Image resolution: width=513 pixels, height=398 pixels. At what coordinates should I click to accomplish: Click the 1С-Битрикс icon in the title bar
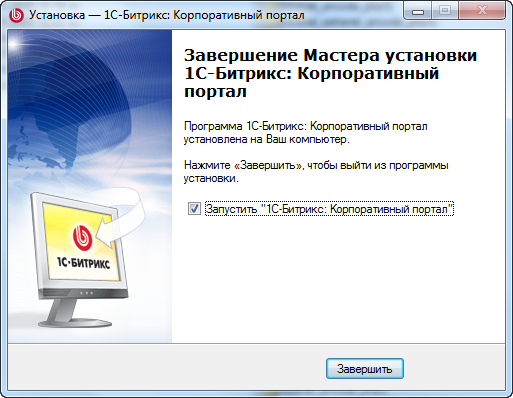16,15
